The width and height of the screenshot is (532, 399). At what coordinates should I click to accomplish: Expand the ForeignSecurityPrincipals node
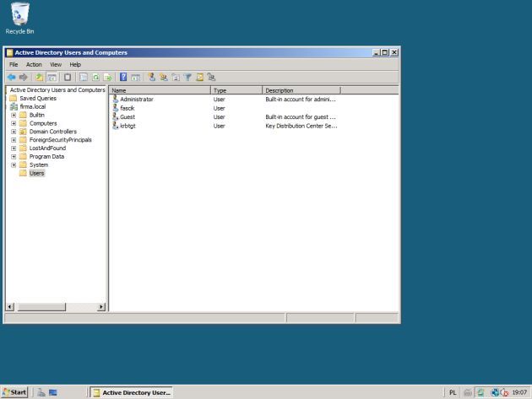click(x=14, y=140)
